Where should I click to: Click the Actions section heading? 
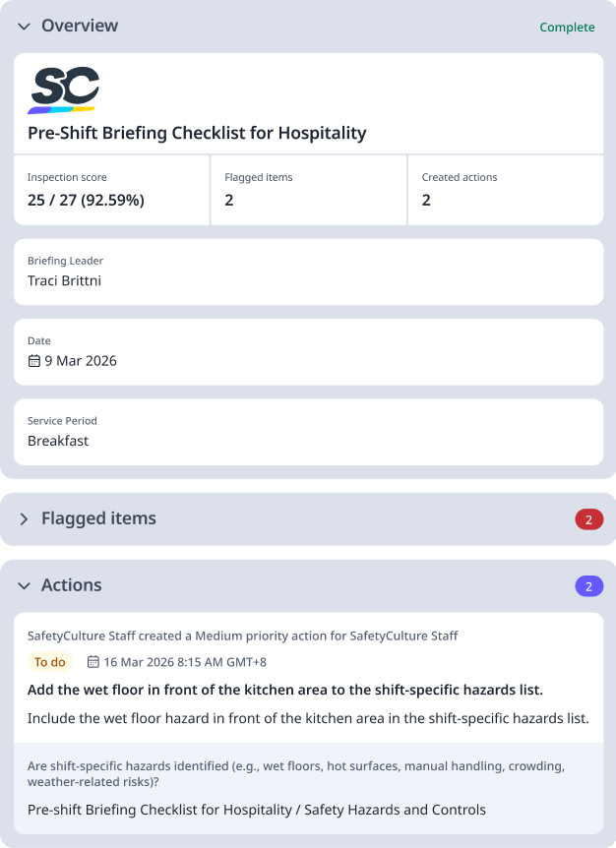pyautogui.click(x=72, y=585)
